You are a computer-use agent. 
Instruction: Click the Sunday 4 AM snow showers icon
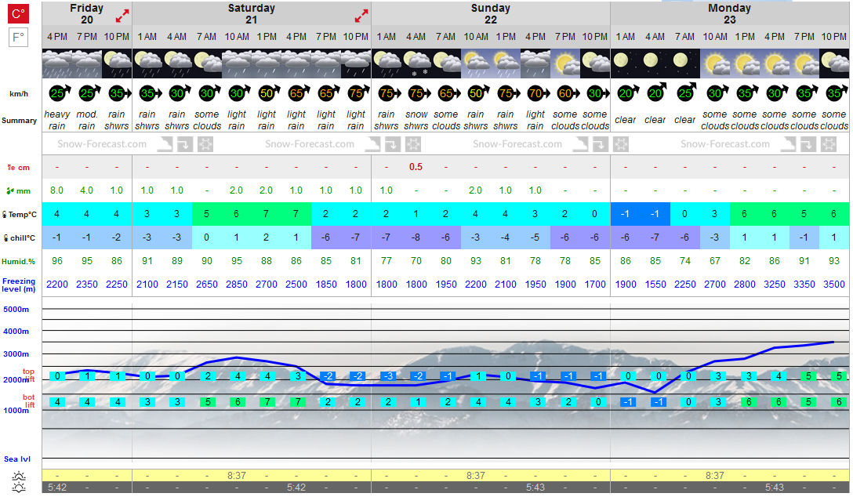(x=416, y=63)
